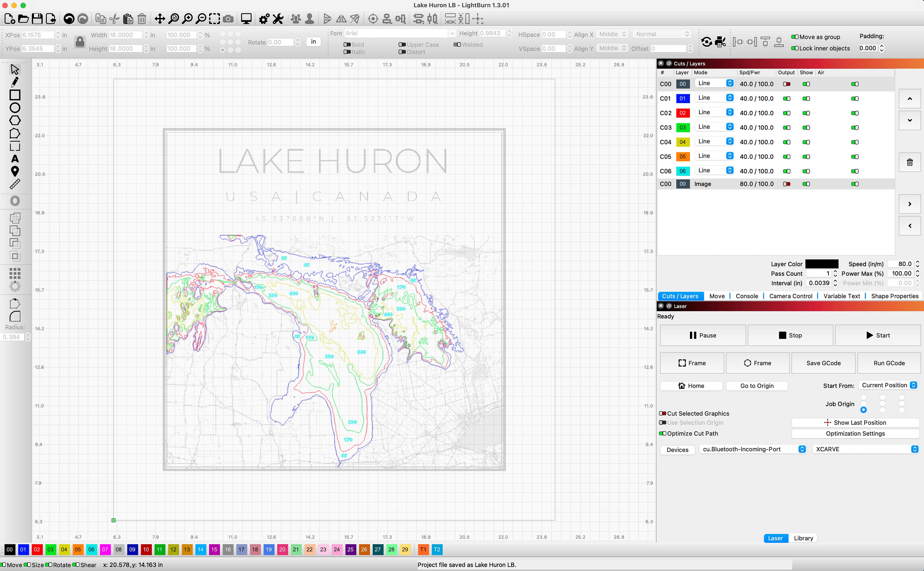Click the Camera capture icon
Image resolution: width=924 pixels, height=571 pixels.
click(x=228, y=18)
